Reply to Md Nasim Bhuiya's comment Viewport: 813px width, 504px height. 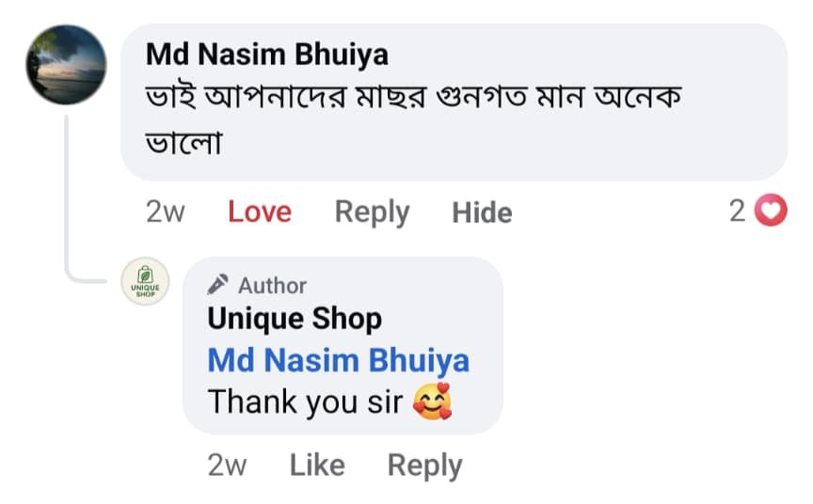tap(372, 213)
